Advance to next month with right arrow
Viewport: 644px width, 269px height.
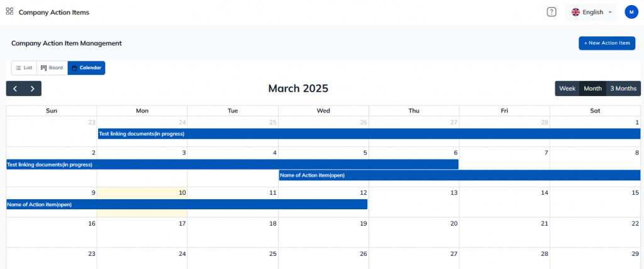[x=33, y=89]
